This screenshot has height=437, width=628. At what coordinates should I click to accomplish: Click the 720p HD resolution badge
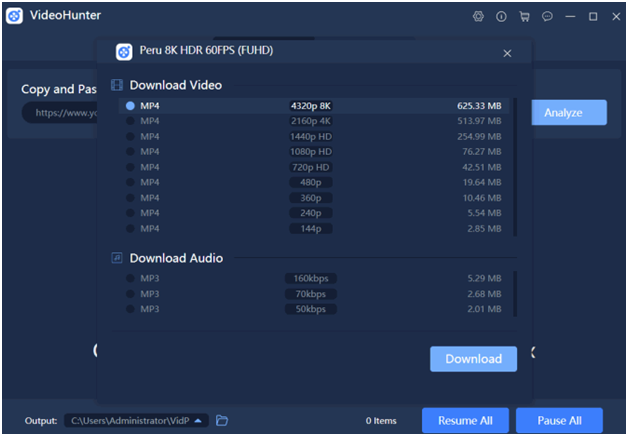coord(311,167)
